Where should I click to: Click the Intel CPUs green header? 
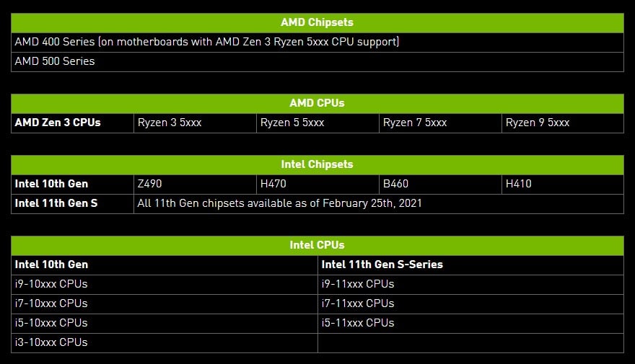tap(317, 246)
